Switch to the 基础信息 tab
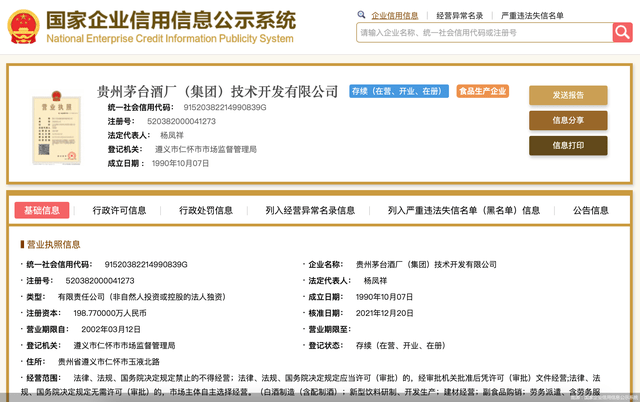This screenshot has width=640, height=402. click(42, 210)
